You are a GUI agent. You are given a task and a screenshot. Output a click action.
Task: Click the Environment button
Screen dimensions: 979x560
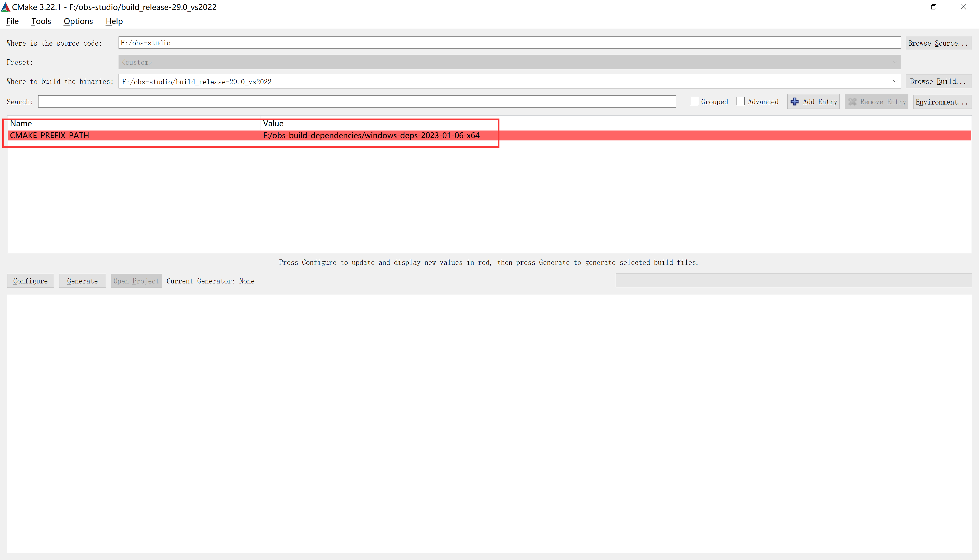(x=942, y=101)
